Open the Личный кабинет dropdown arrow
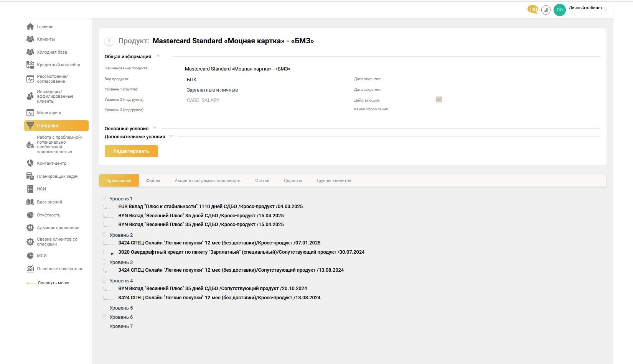The height and width of the screenshot is (364, 633). tap(605, 9)
